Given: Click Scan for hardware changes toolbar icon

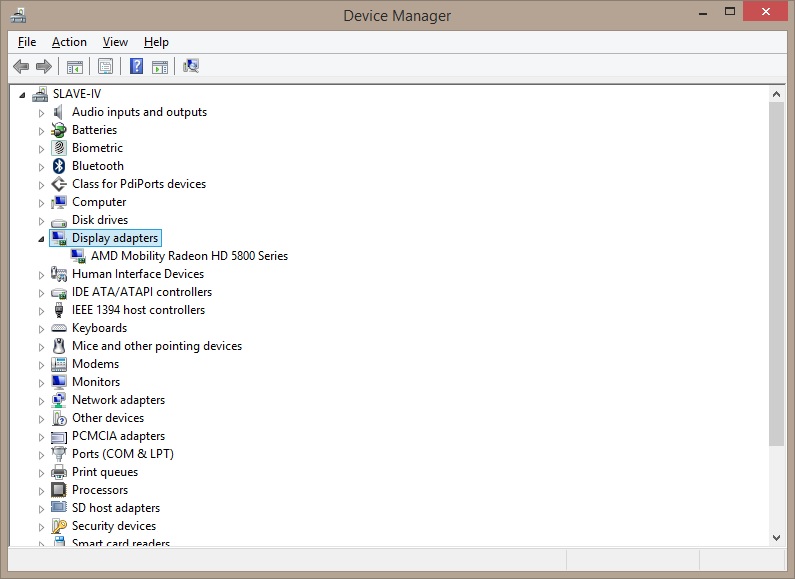Looking at the screenshot, I should (x=190, y=66).
